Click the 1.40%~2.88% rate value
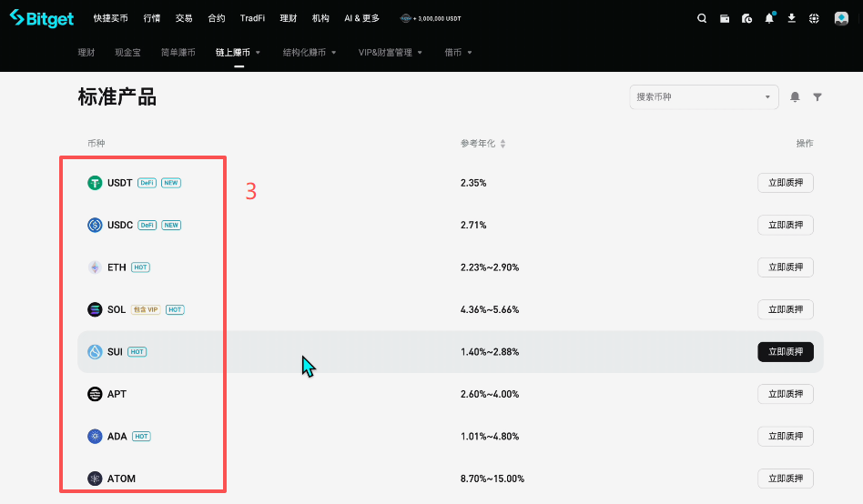Screen dimensions: 863x504 point(490,351)
